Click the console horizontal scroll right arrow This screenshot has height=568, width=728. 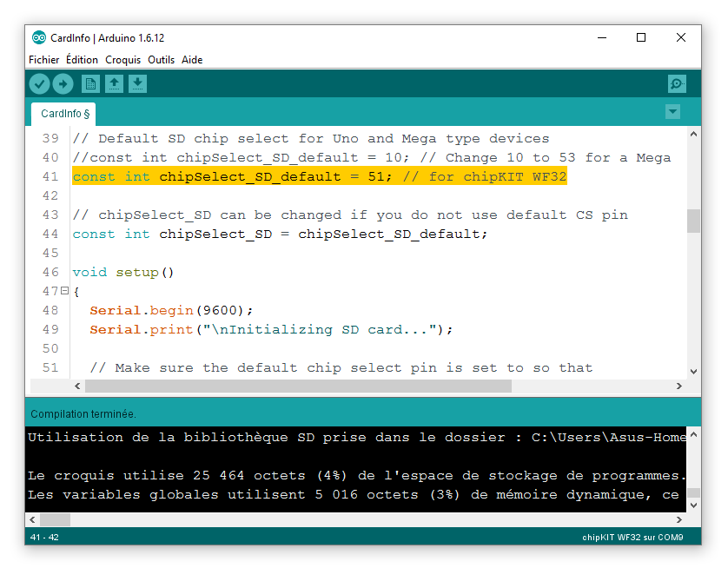click(x=679, y=519)
